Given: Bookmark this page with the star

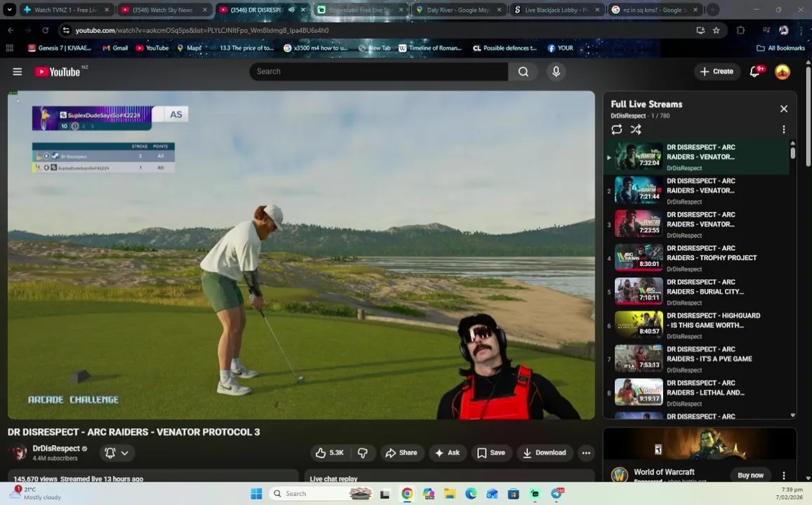Looking at the screenshot, I should [x=716, y=31].
